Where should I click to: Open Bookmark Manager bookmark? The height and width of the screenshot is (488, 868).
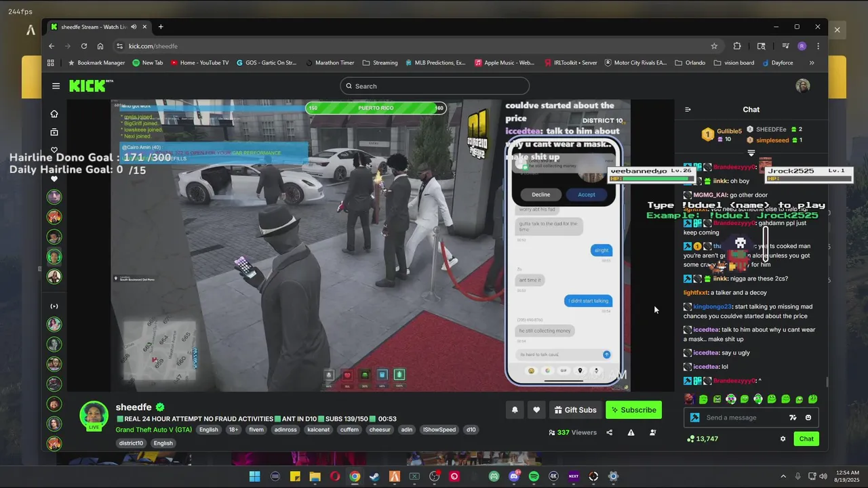96,63
